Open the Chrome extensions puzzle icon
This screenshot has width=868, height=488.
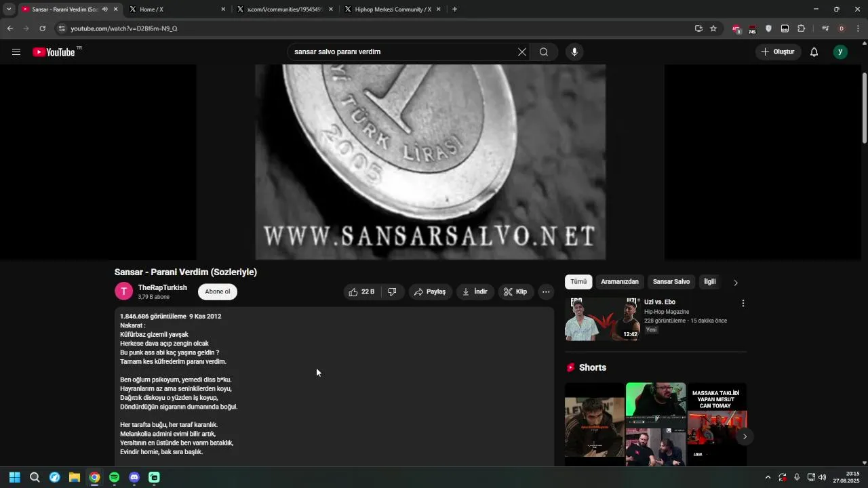(801, 28)
